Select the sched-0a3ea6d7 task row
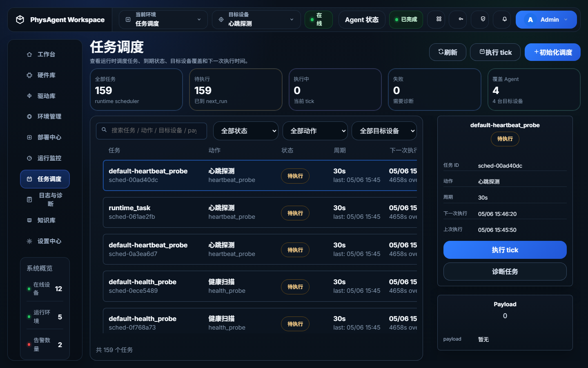Image resolution: width=588 pixels, height=368 pixels. pyautogui.click(x=260, y=249)
